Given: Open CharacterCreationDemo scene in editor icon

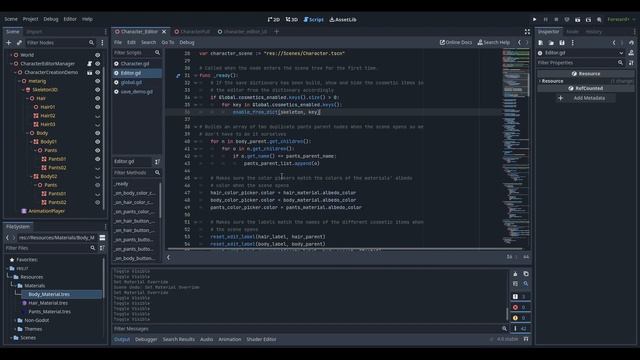Looking at the screenshot, I should click(89, 72).
